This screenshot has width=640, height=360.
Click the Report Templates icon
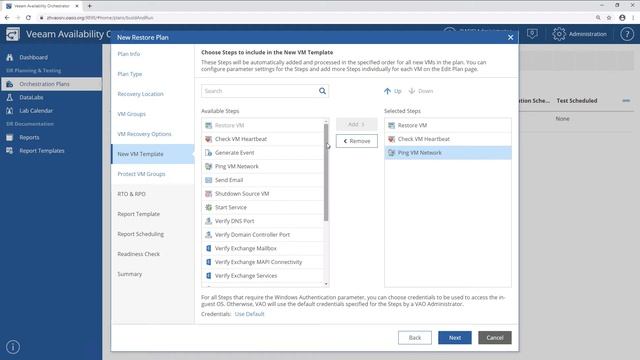coord(9,151)
